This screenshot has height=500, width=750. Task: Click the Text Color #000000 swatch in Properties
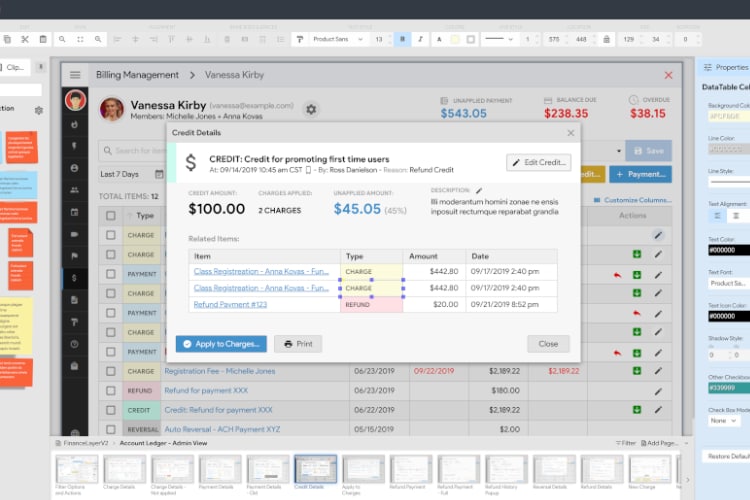click(728, 250)
